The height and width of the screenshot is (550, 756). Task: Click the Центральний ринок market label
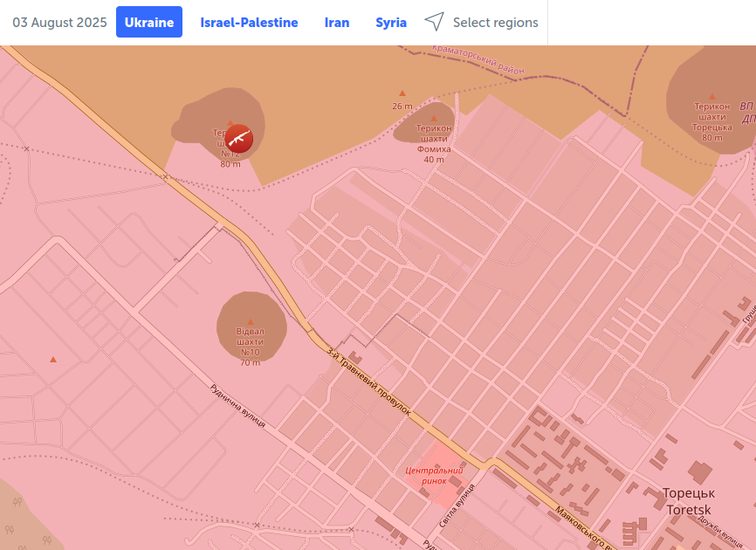click(434, 475)
